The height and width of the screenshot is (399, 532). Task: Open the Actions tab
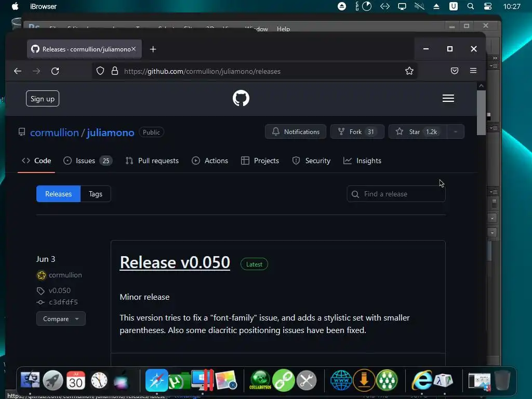[210, 161]
